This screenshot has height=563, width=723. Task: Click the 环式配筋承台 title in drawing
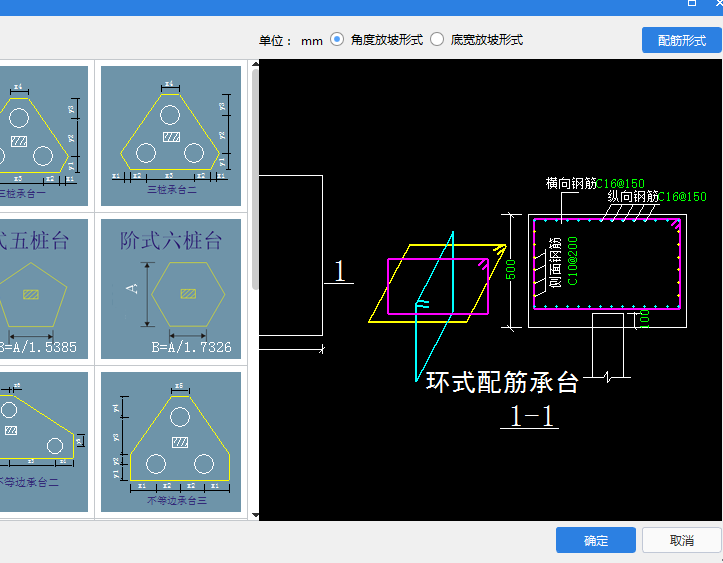(x=502, y=383)
